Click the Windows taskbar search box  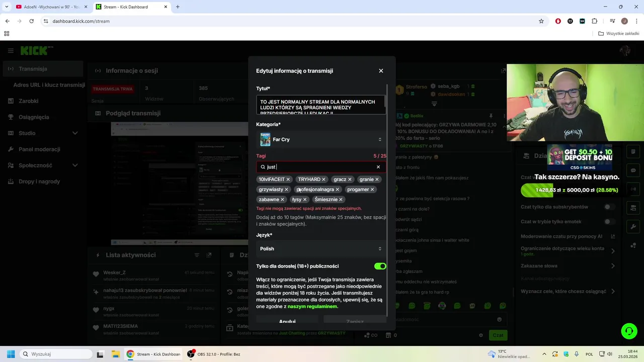tap(55, 354)
